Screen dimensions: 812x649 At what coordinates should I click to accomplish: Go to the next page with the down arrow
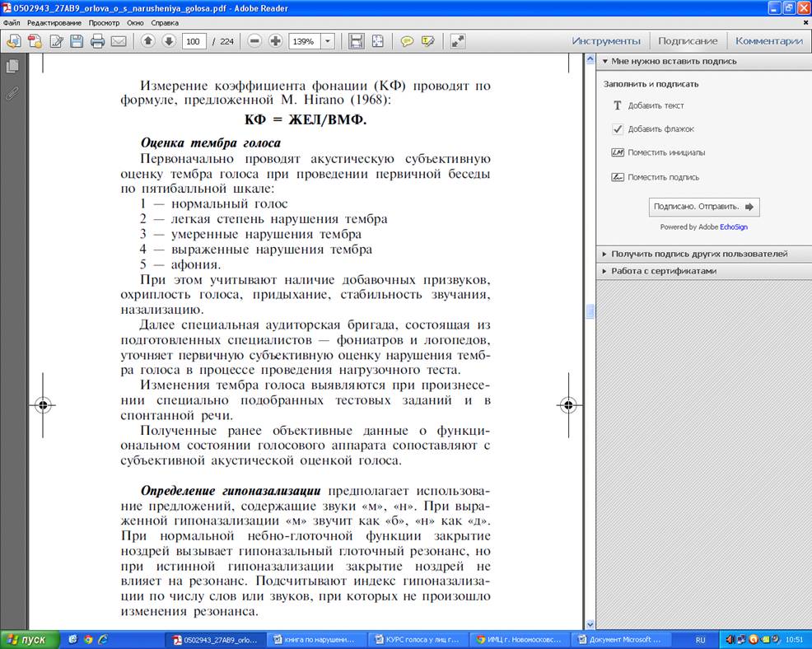click(x=169, y=41)
